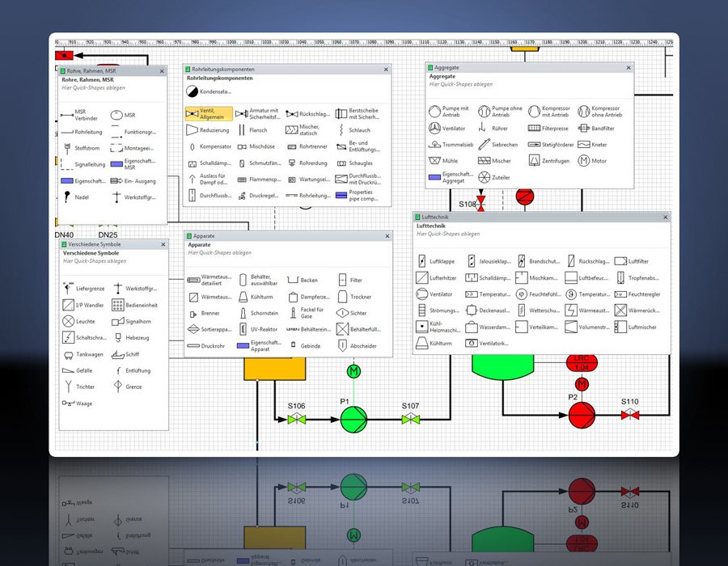
Task: Close the Lufttechnik stencil window
Action: pyautogui.click(x=666, y=218)
